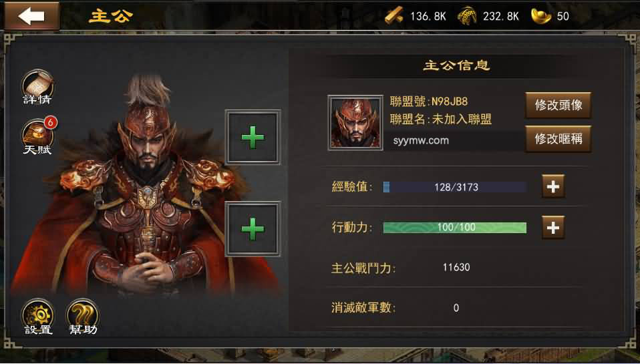Add equipment in upper green plus slot
The image size is (640, 364).
click(x=253, y=137)
